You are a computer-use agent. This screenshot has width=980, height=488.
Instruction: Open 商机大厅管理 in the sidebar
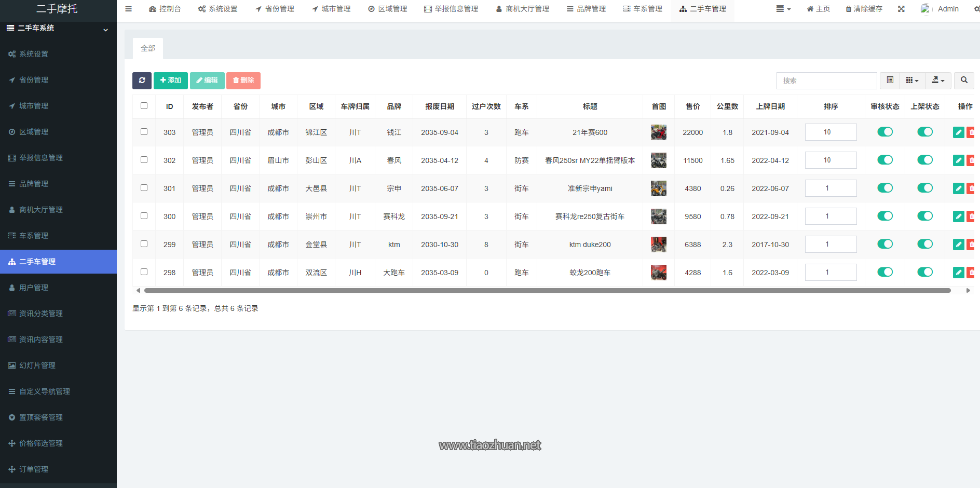click(x=58, y=210)
